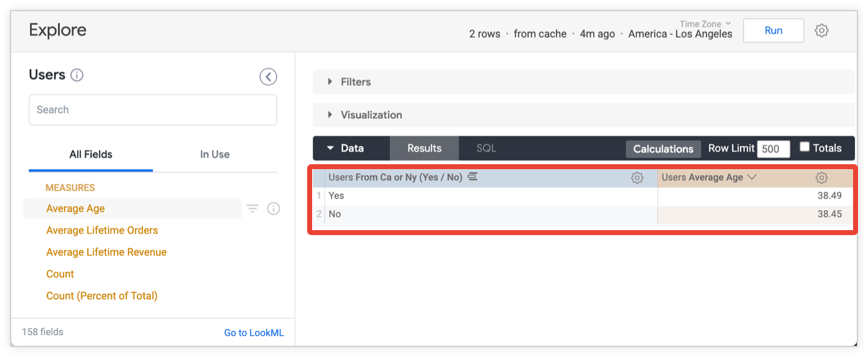The height and width of the screenshot is (357, 868).
Task: Switch to the SQL tab
Action: 486,149
